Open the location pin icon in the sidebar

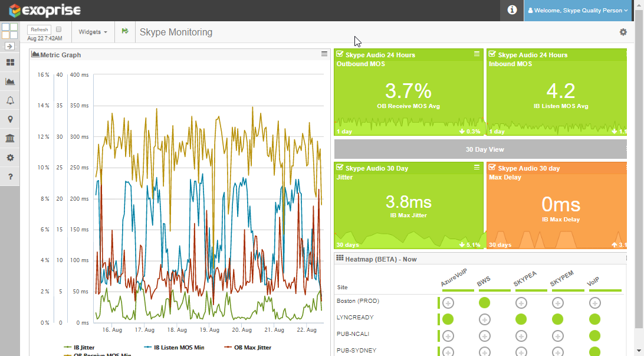click(10, 119)
